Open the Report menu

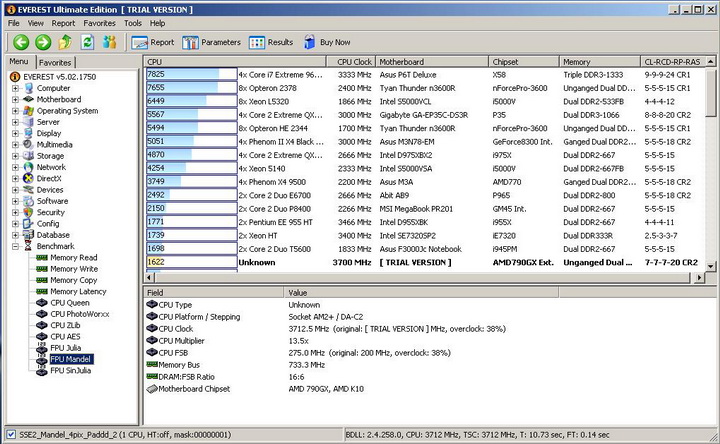[63, 23]
